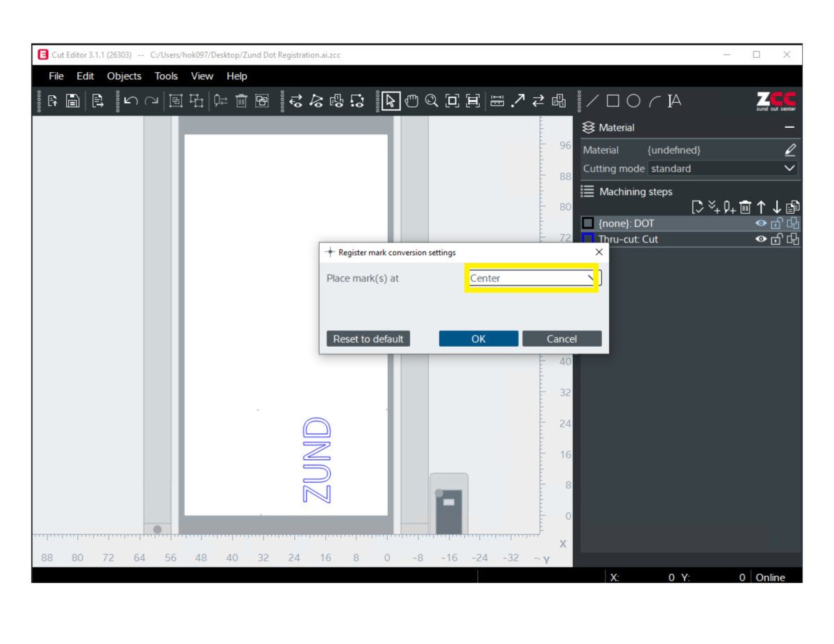The image size is (834, 644).
Task: Click the dotted-outline overlapping squares icon in toolbar
Action: click(261, 101)
